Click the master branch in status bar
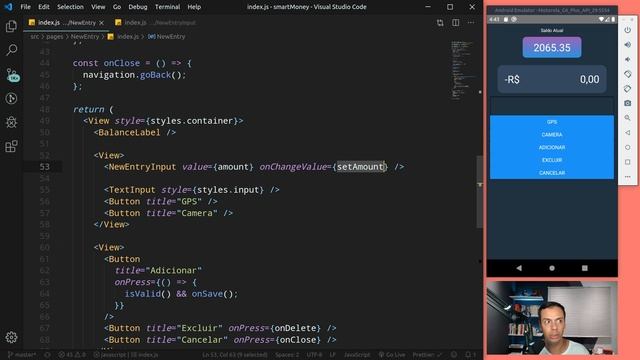Viewport: 640px width, 360px height. click(x=22, y=355)
